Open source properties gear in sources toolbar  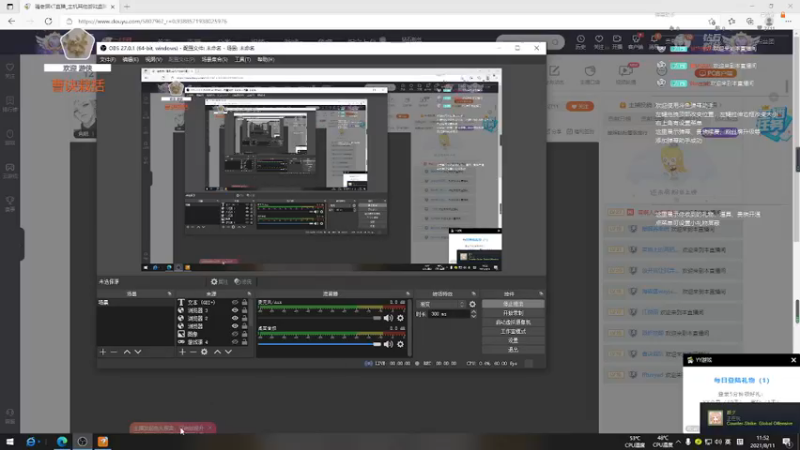[x=204, y=352]
